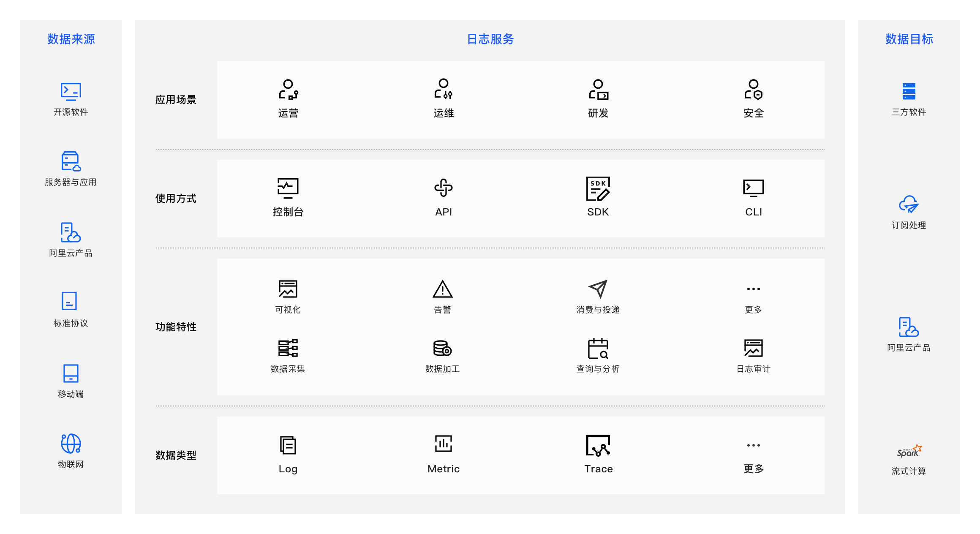Select the Metric bar chart icon
Image resolution: width=980 pixels, height=534 pixels.
click(443, 444)
